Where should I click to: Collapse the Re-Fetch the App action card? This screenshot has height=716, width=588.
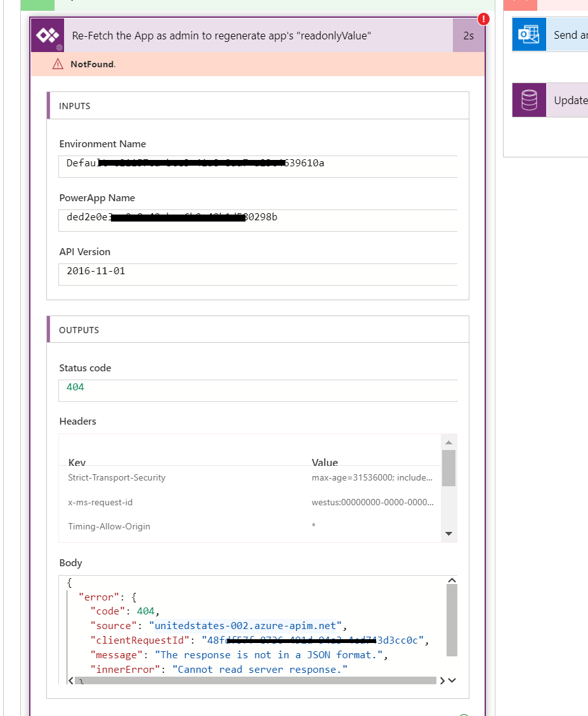[254, 35]
